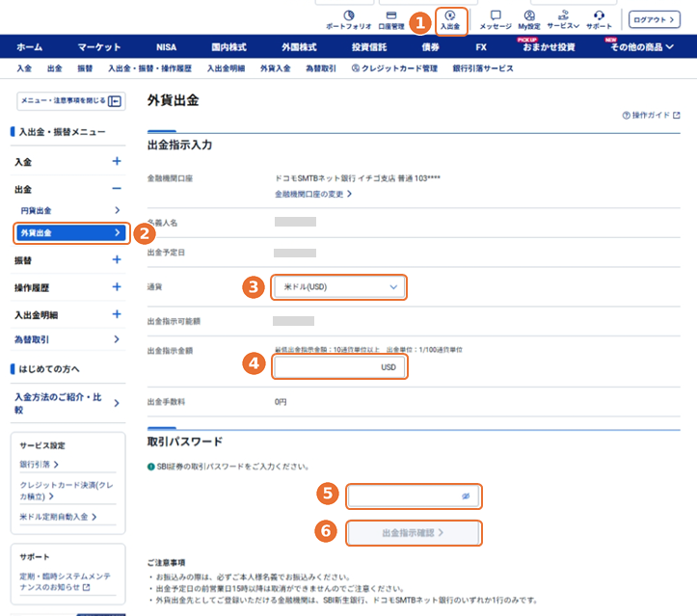Image resolution: width=697 pixels, height=616 pixels.
Task: Open 為替取引 sidebar chevron item
Action: [x=68, y=339]
